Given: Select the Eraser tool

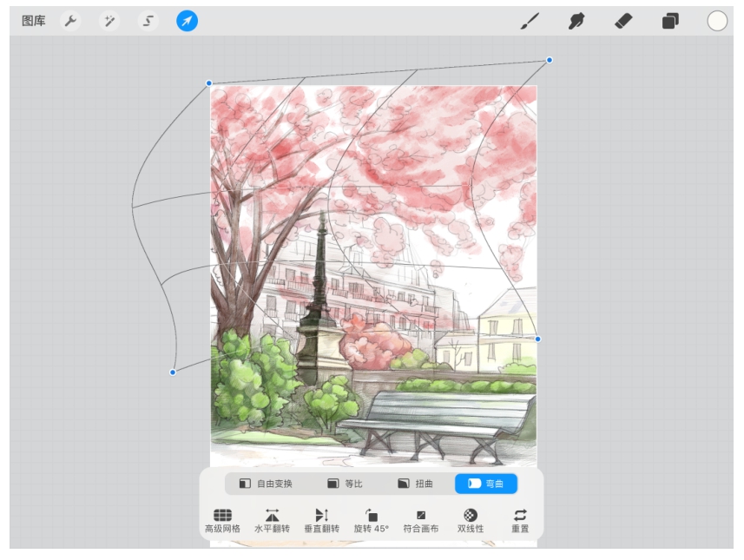Looking at the screenshot, I should click(x=623, y=21).
